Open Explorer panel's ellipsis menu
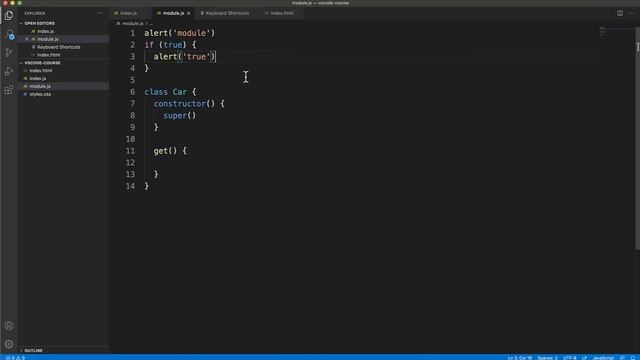This screenshot has width=640, height=360. click(x=100, y=13)
